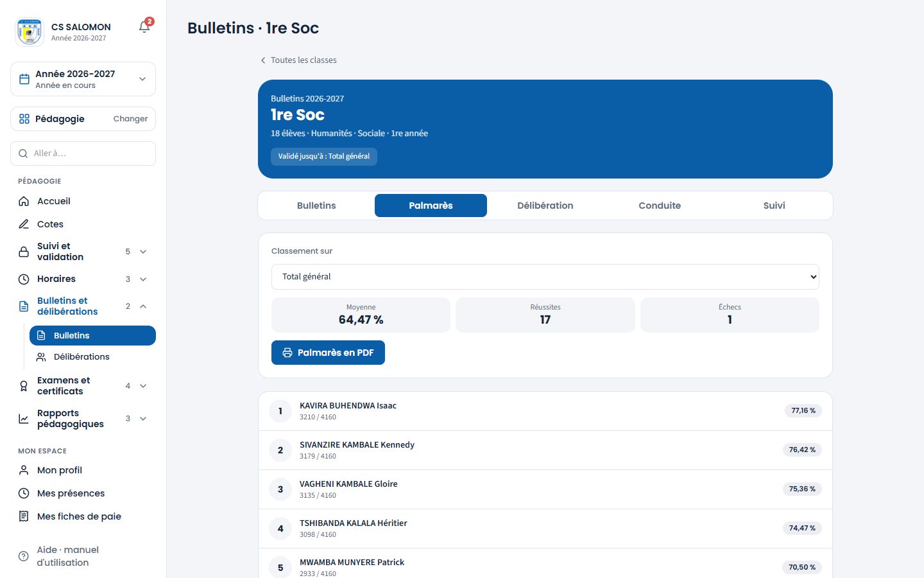Expand the Examens et certificats chevron
Image resolution: width=924 pixels, height=578 pixels.
click(143, 386)
